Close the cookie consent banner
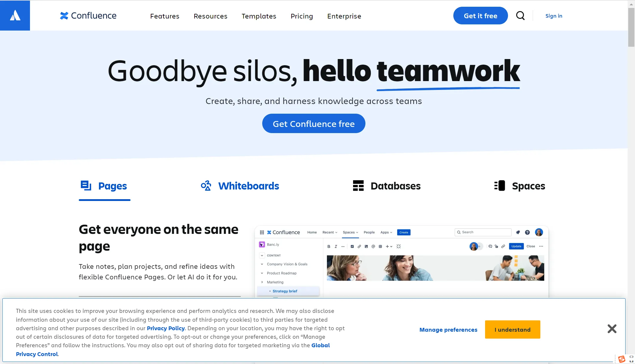Viewport: 635px width, 364px height. coord(612,329)
